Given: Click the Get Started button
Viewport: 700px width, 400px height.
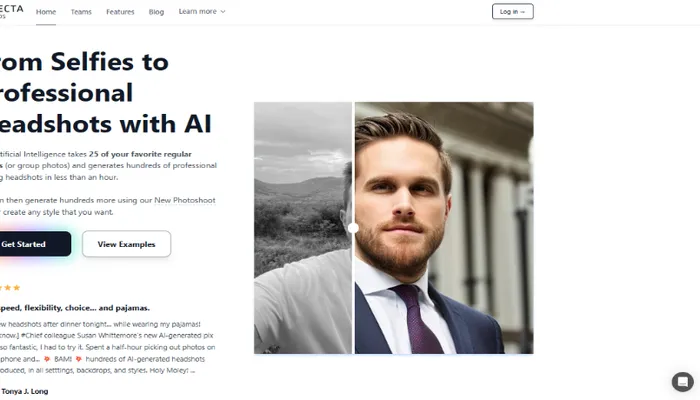Looking at the screenshot, I should pyautogui.click(x=35, y=244).
